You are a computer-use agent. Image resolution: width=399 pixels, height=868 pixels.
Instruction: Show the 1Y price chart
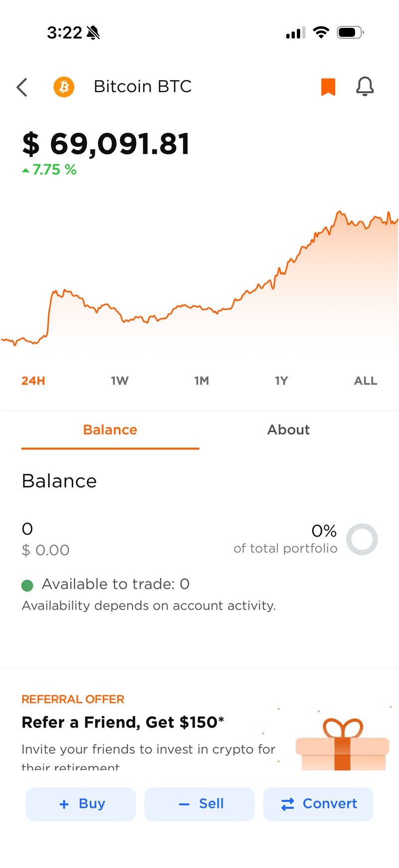click(281, 381)
